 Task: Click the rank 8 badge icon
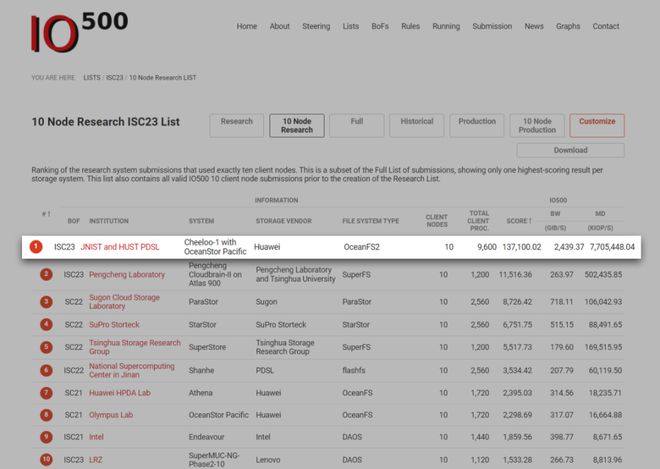[x=46, y=415]
